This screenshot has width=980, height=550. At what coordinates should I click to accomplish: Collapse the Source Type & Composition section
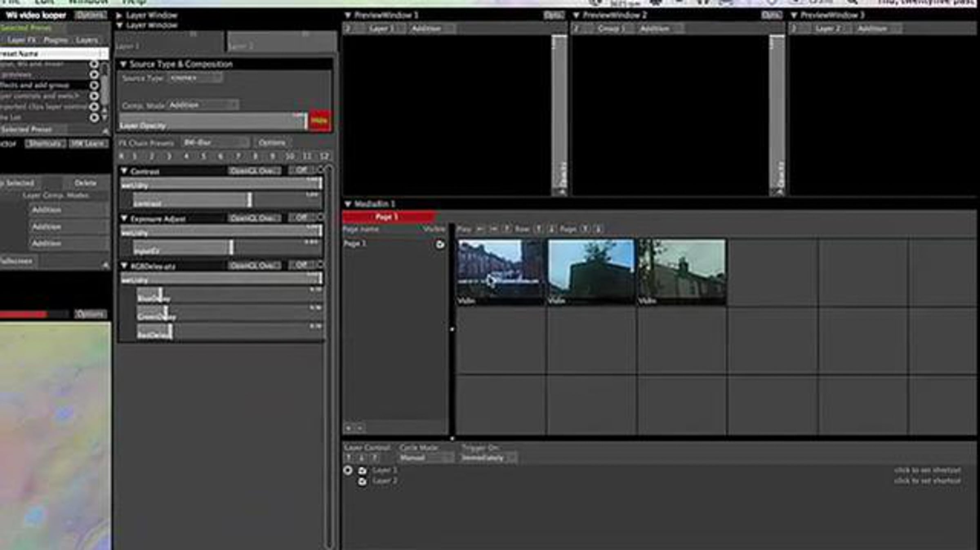click(123, 64)
